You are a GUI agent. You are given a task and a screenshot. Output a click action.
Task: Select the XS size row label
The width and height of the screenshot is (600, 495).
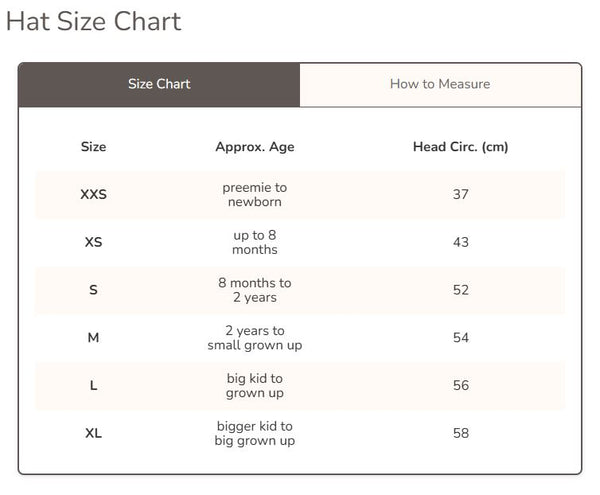(x=93, y=242)
